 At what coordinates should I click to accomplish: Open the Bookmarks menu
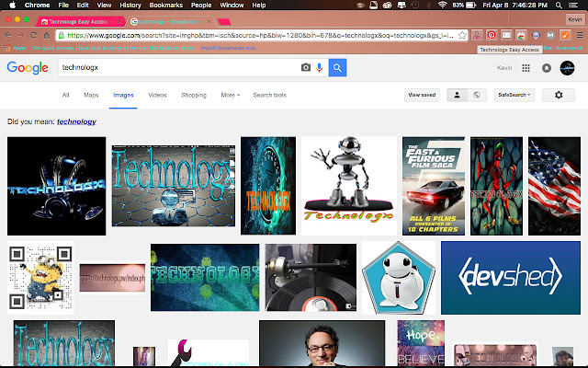click(165, 5)
